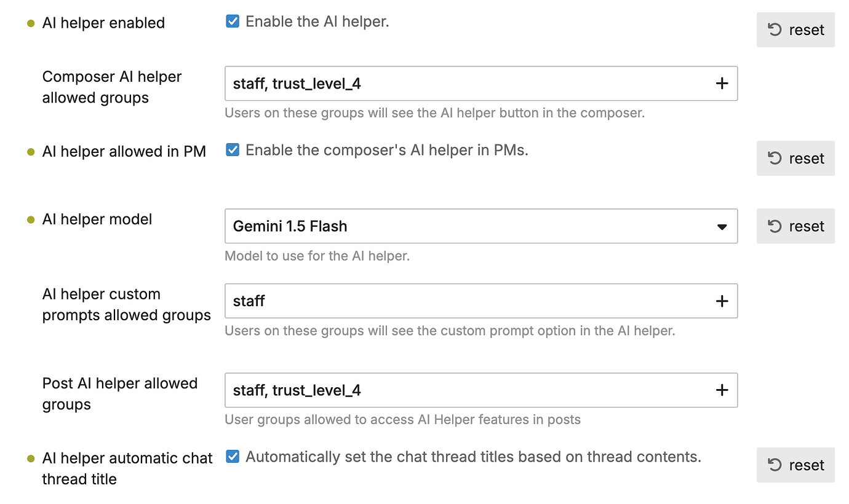Click green dot beside AI helper allowed in PM
Image resolution: width=849 pixels, height=504 pixels.
31,152
